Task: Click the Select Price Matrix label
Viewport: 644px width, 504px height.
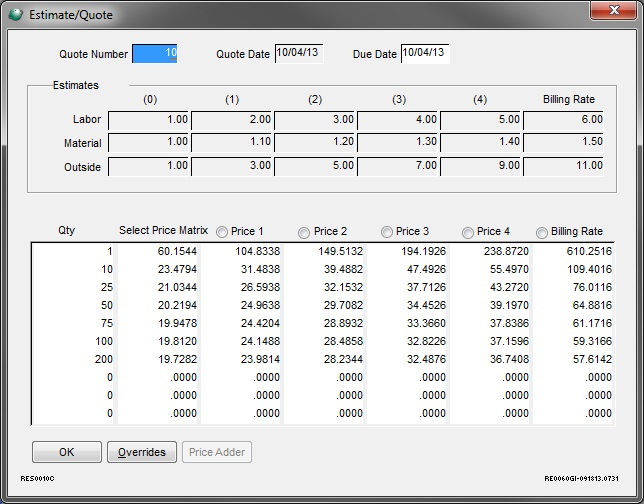Action: [163, 230]
